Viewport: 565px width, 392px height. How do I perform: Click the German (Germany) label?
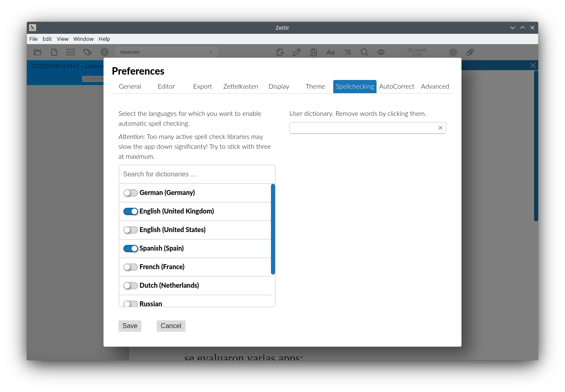(167, 193)
